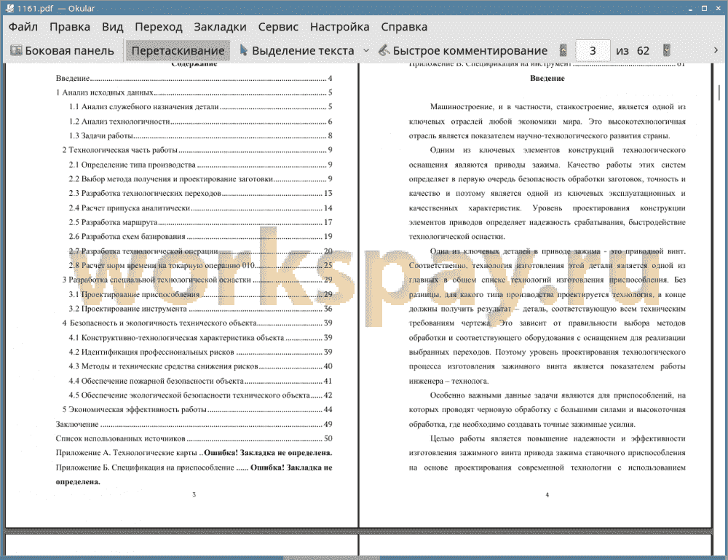728x560 pixels.
Task: Click contents entry 2.3 Разработка технологических переходов
Action: tap(201, 193)
